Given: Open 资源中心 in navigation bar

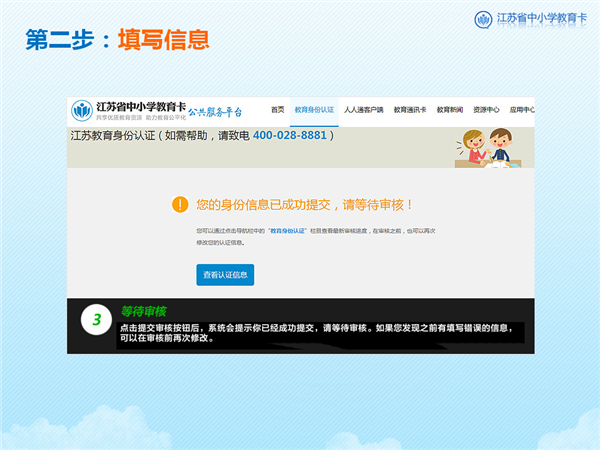Looking at the screenshot, I should click(x=486, y=110).
